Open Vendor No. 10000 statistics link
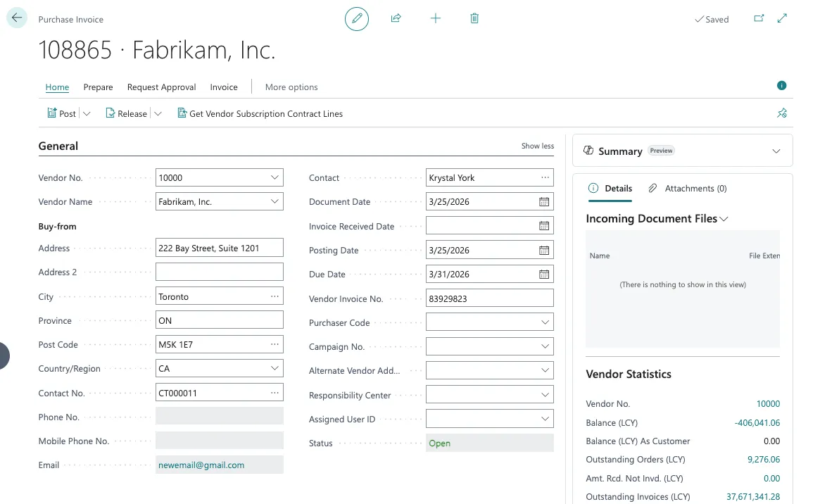 (768, 404)
